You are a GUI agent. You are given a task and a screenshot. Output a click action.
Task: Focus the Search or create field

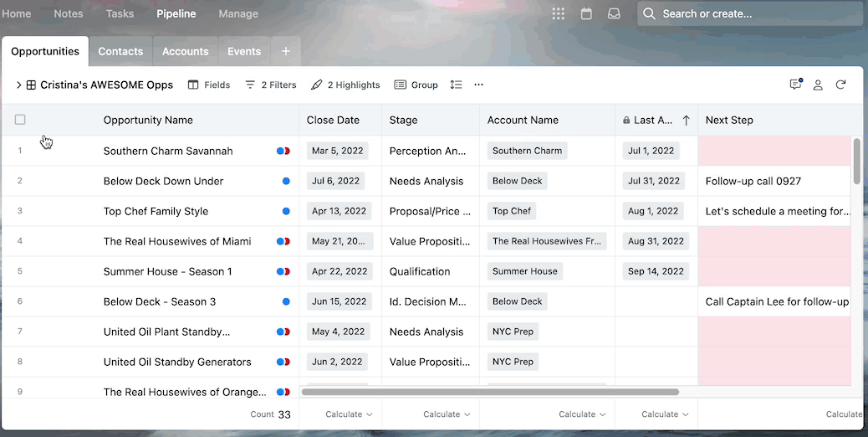click(750, 14)
